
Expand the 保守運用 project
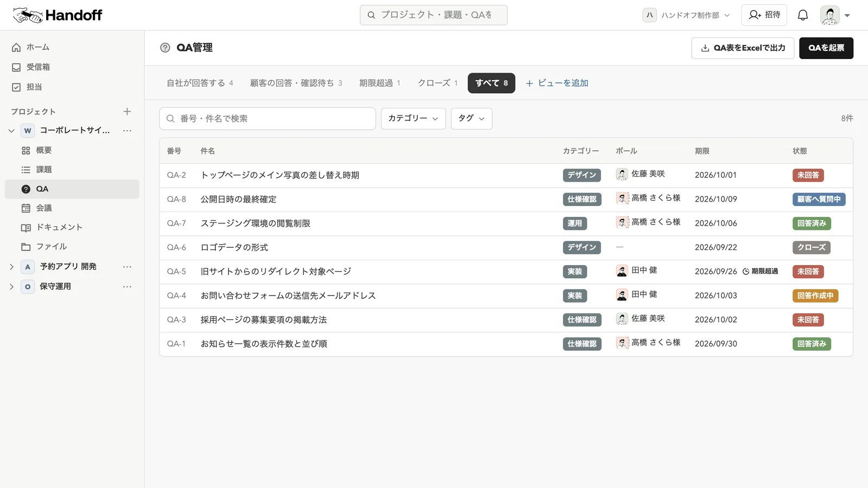[11, 287]
